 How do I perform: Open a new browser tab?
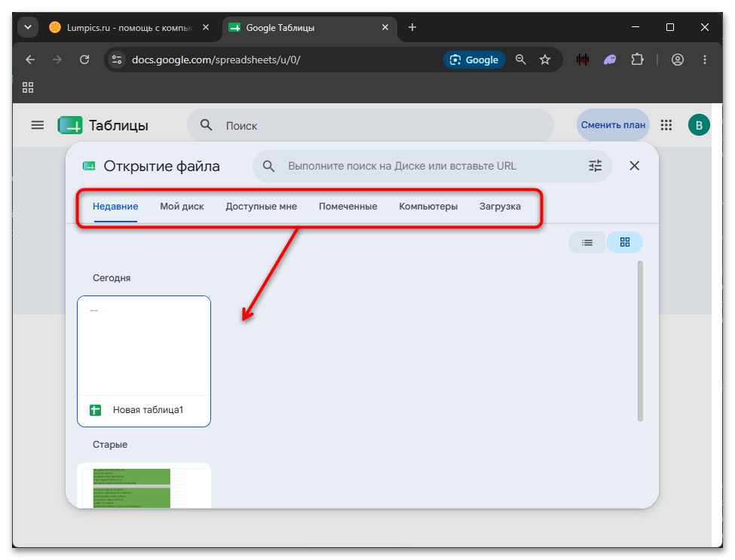[412, 27]
